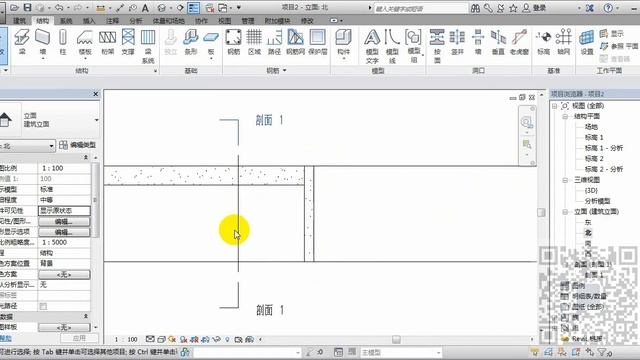Select the Grid (轴网) datum tool
This screenshot has width=640, height=360.
[x=564, y=42]
